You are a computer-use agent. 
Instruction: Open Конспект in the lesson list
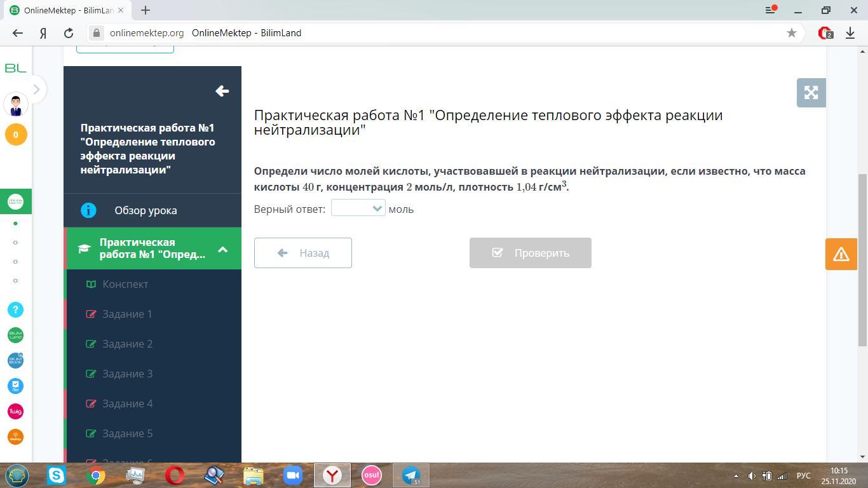click(x=125, y=284)
